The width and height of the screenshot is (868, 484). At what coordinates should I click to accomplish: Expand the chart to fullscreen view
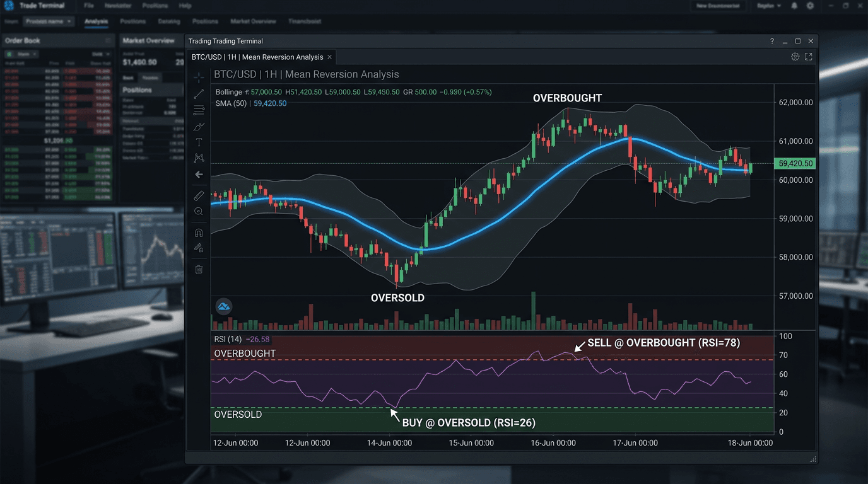pos(809,56)
